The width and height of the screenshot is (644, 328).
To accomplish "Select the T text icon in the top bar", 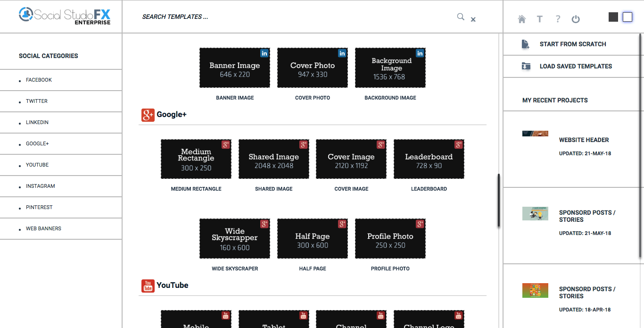I will pyautogui.click(x=540, y=19).
